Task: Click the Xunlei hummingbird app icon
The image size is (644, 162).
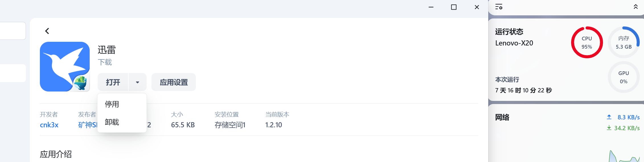Action: 65,67
